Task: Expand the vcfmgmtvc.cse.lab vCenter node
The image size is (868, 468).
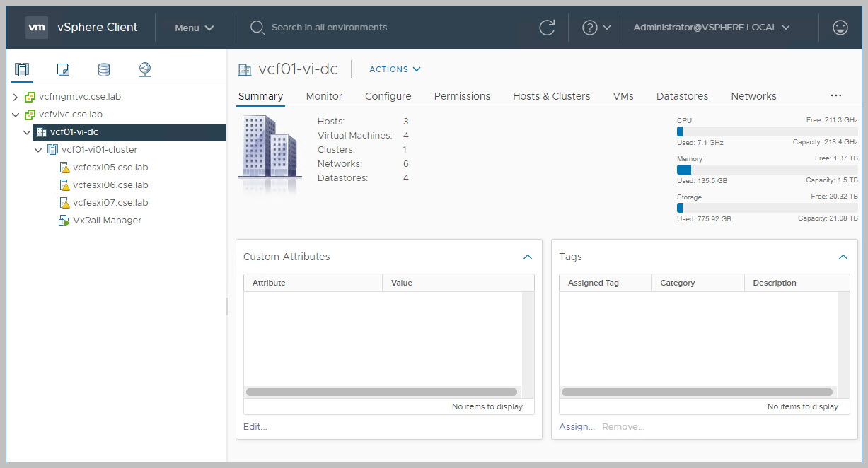Action: click(x=16, y=97)
